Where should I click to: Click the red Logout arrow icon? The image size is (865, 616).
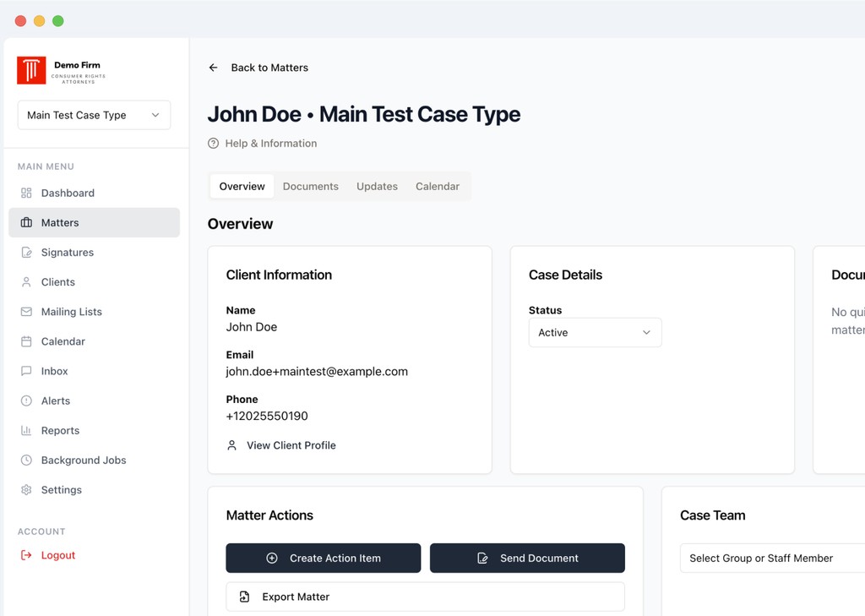tap(26, 555)
